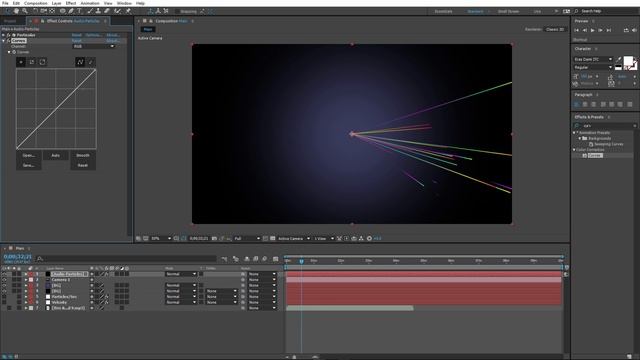The image size is (640, 360).
Task: Expand the Particular effect properties
Action: click(4, 35)
